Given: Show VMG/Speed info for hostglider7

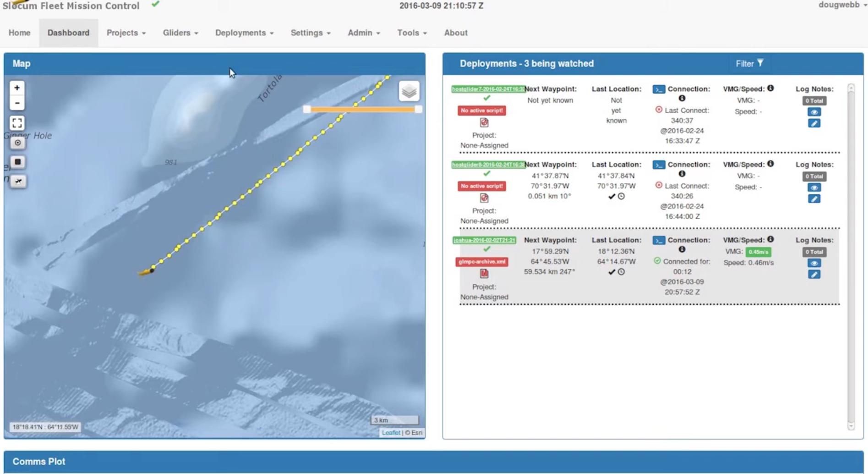Looking at the screenshot, I should click(770, 88).
